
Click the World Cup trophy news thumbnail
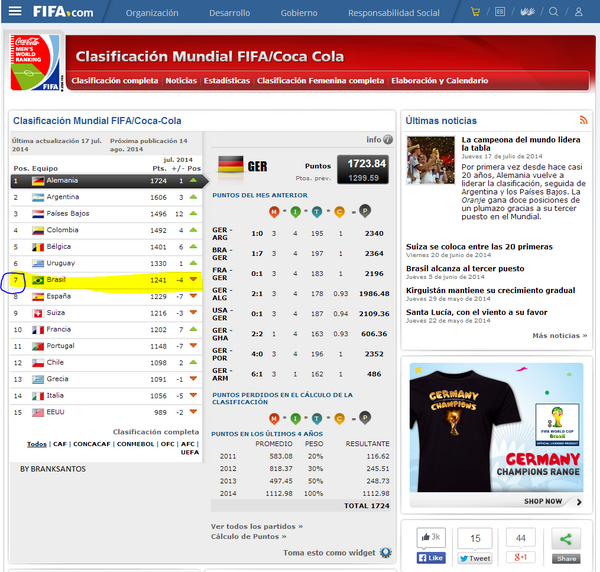pyautogui.click(x=430, y=160)
